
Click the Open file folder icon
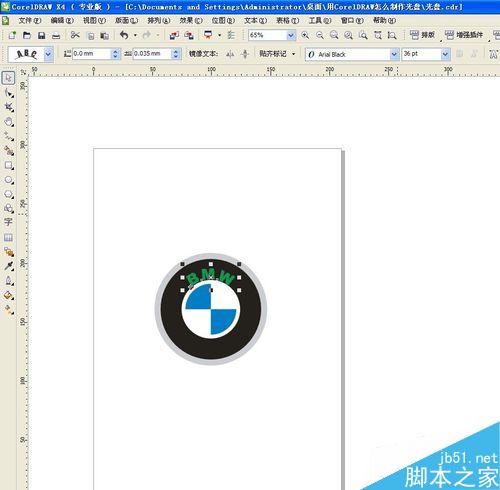[x=27, y=35]
